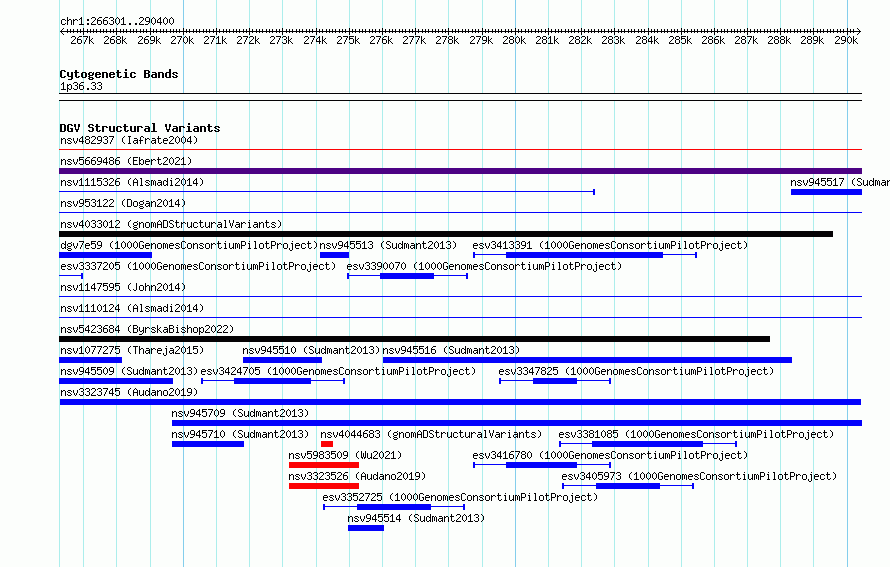Select the nsv945516 (Sudmant2013) label
This screenshot has height=567, width=890.
[451, 350]
